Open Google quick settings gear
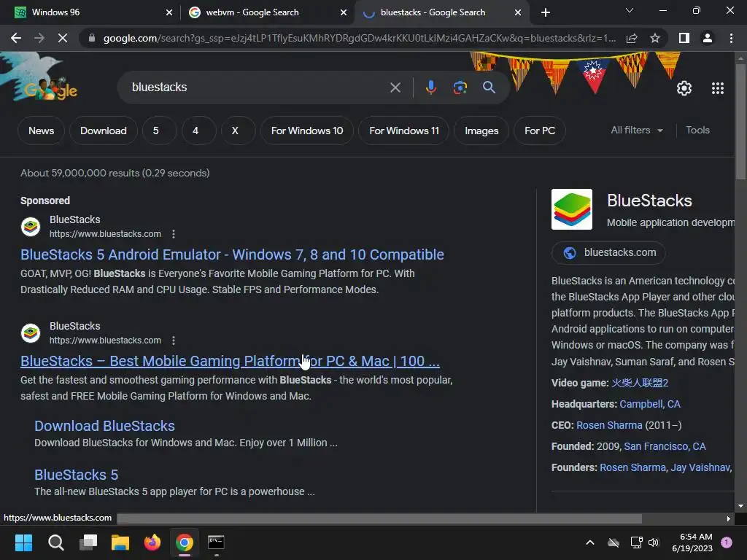This screenshot has height=560, width=747. pyautogui.click(x=684, y=88)
